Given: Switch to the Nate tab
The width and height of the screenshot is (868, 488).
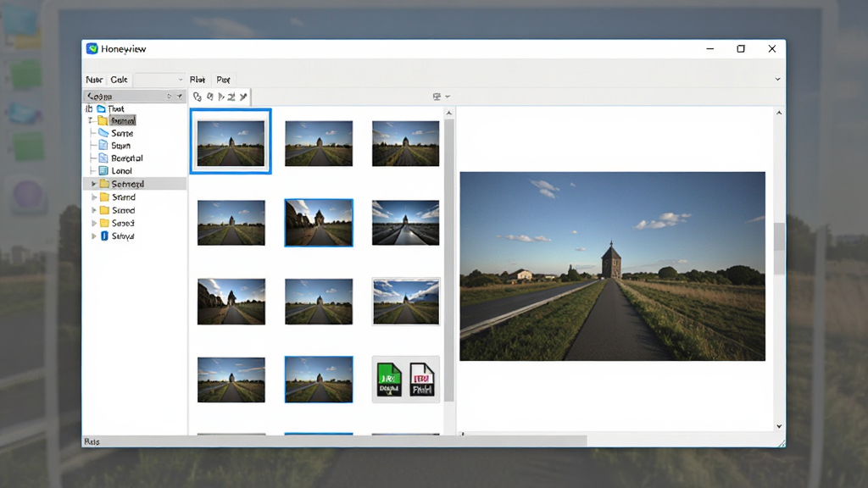Looking at the screenshot, I should click(94, 80).
